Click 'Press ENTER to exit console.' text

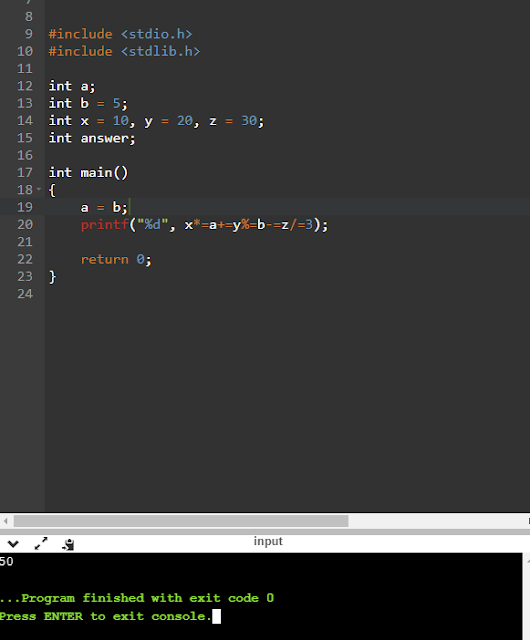pyautogui.click(x=106, y=616)
